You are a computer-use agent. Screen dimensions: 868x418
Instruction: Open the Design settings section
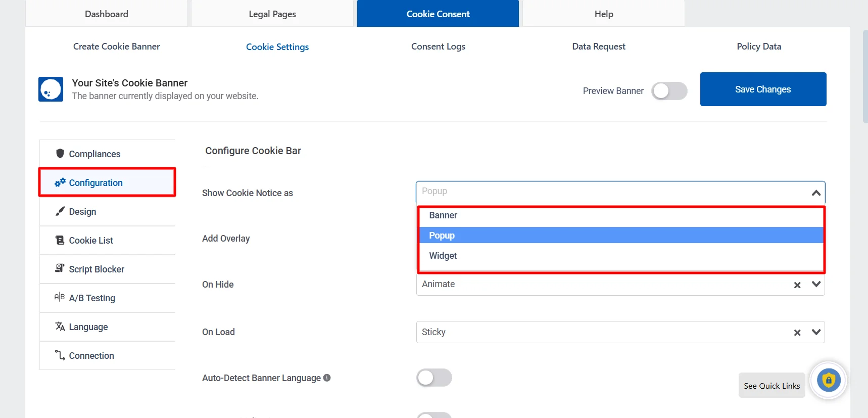108,211
